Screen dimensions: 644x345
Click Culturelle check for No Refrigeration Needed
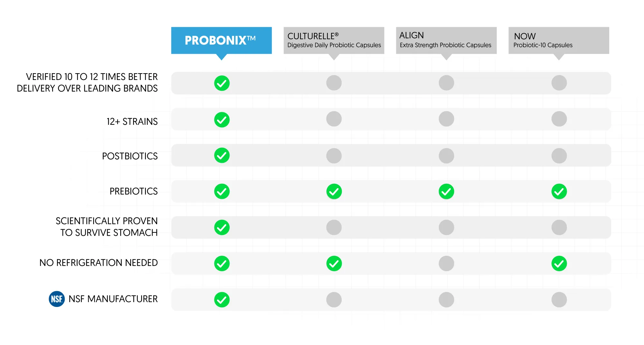pos(334,263)
